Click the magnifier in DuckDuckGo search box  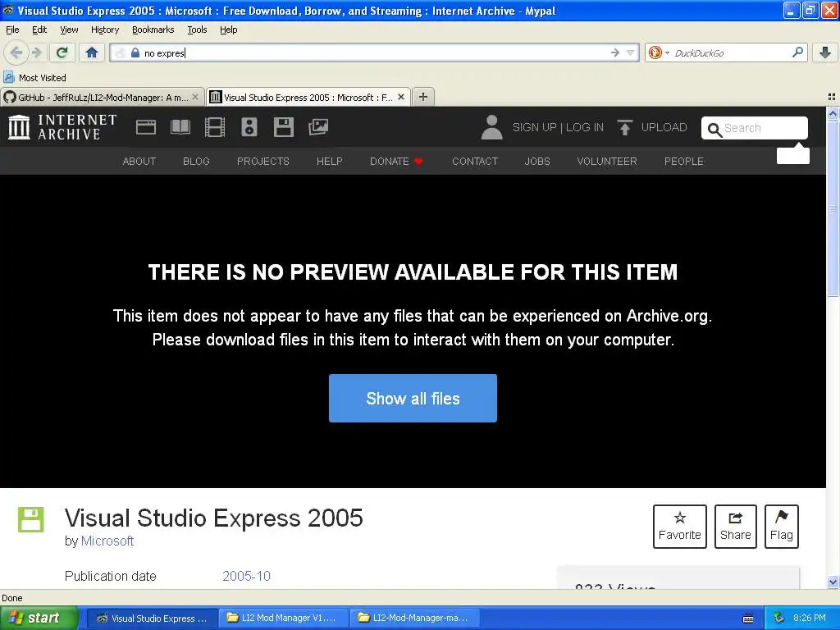coord(797,52)
